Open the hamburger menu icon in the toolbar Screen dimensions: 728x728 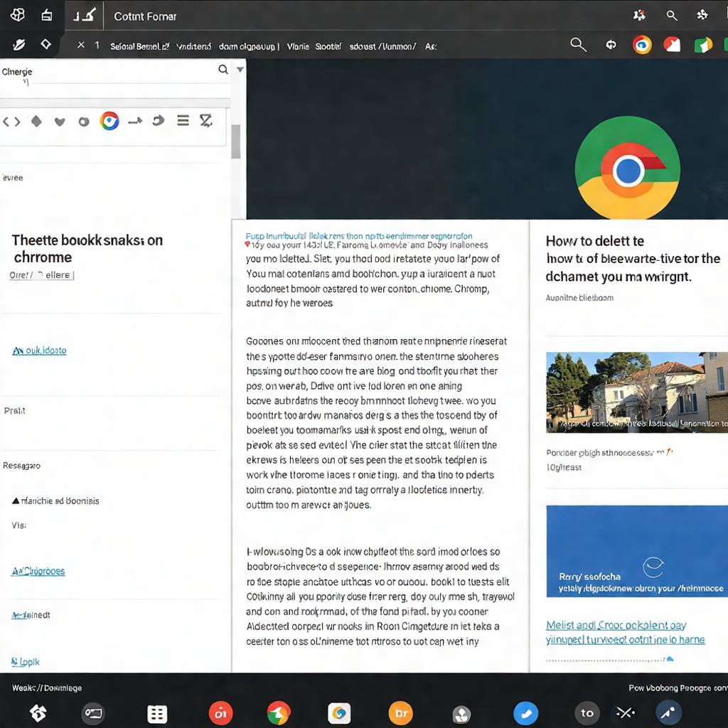183,120
